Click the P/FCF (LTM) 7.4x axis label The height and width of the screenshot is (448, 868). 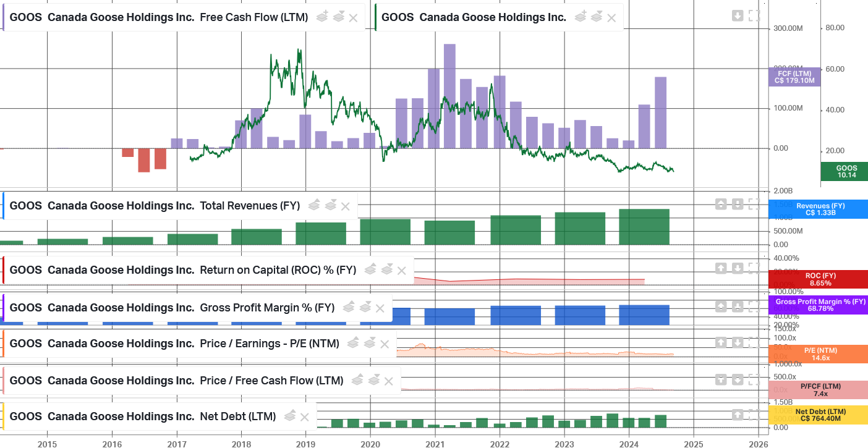click(819, 390)
